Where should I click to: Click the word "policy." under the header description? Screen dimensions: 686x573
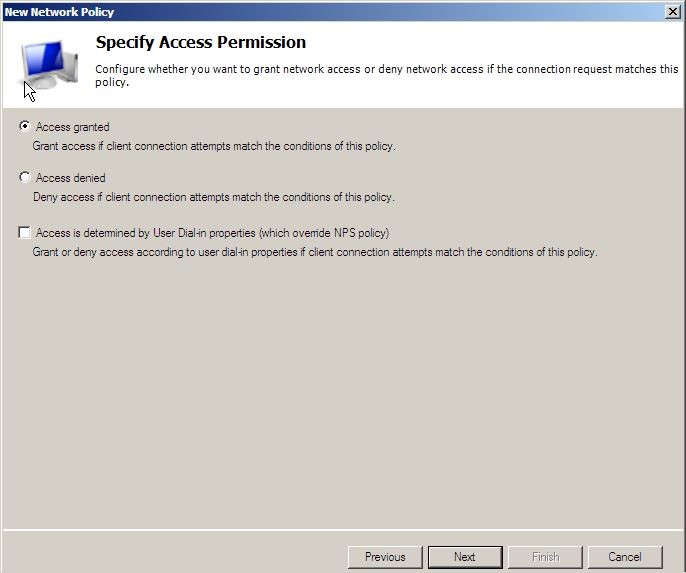112,82
